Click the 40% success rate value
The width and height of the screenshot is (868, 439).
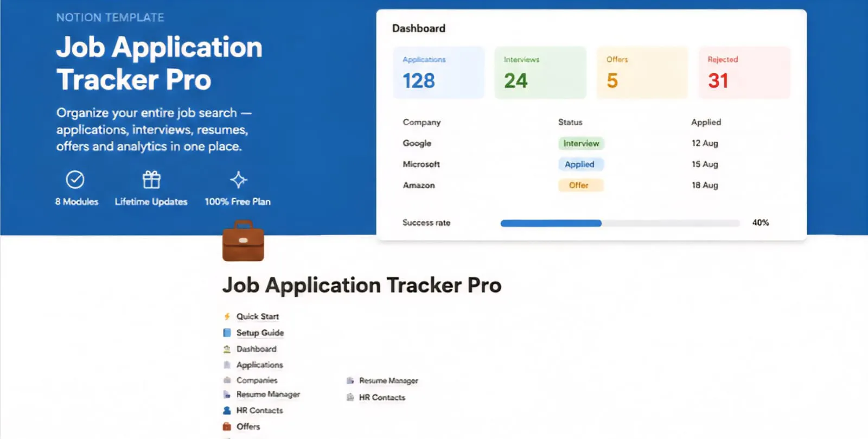(761, 222)
